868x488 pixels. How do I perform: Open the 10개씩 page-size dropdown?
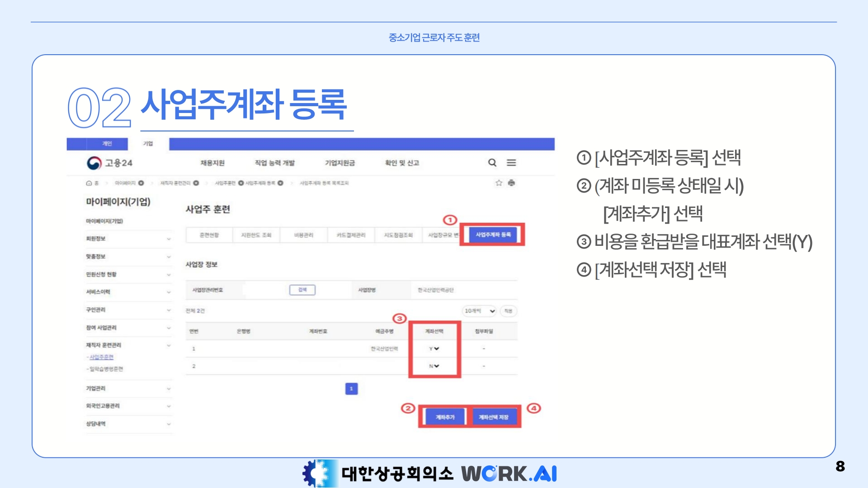pos(479,311)
